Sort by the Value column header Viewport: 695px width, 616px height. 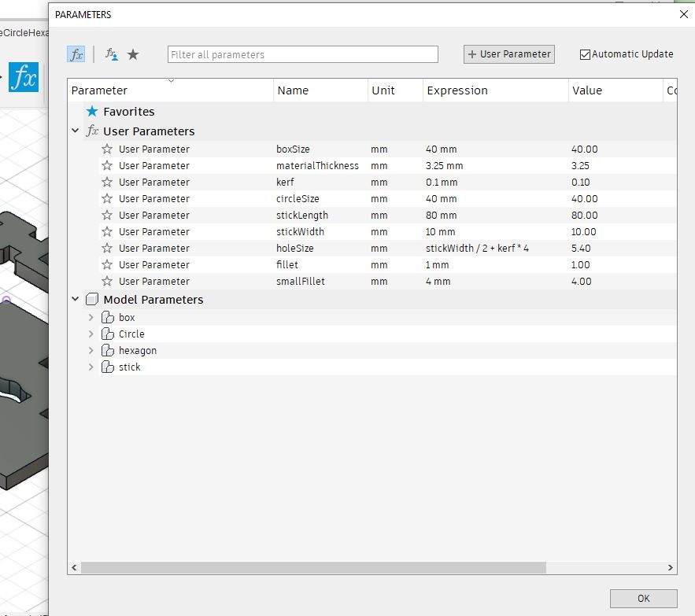point(616,90)
